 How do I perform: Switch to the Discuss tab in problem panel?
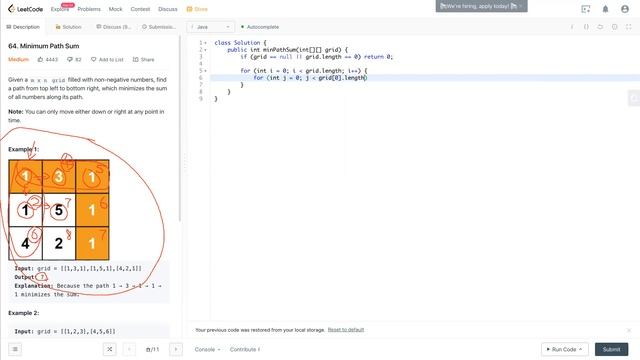coord(113,27)
